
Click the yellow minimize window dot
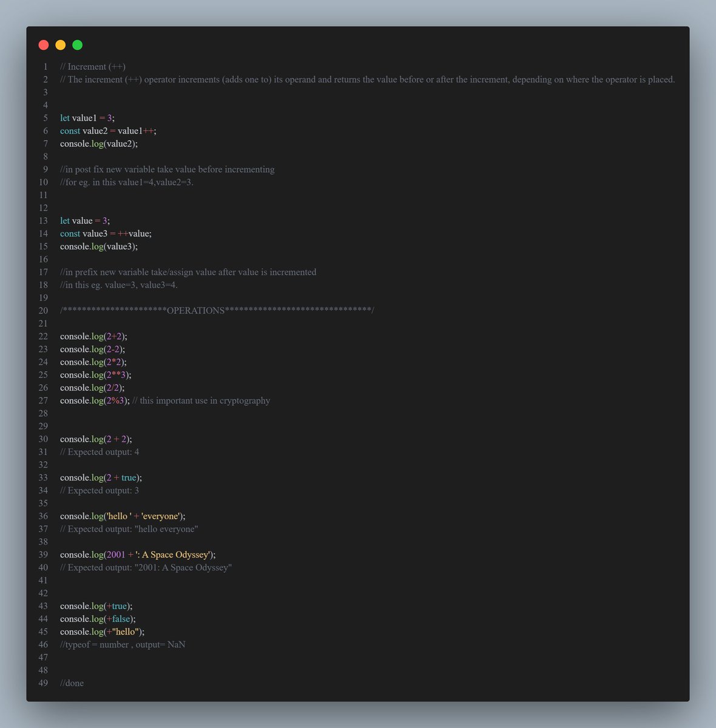tap(61, 45)
